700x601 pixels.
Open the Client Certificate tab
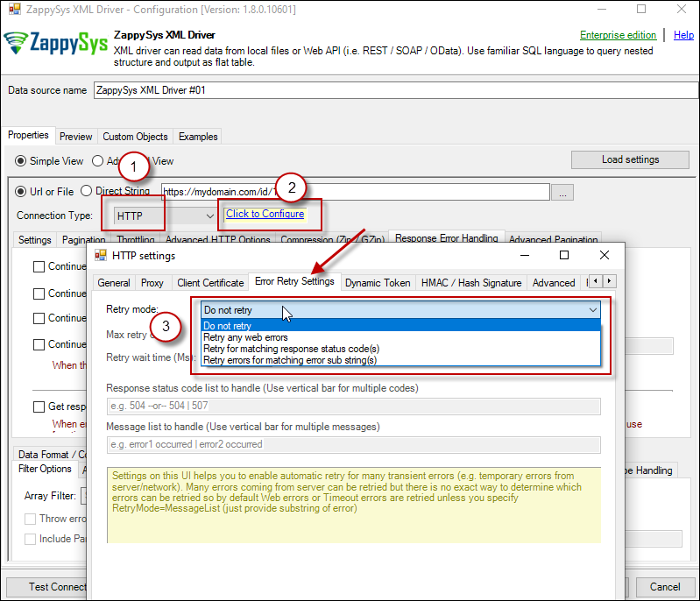210,283
